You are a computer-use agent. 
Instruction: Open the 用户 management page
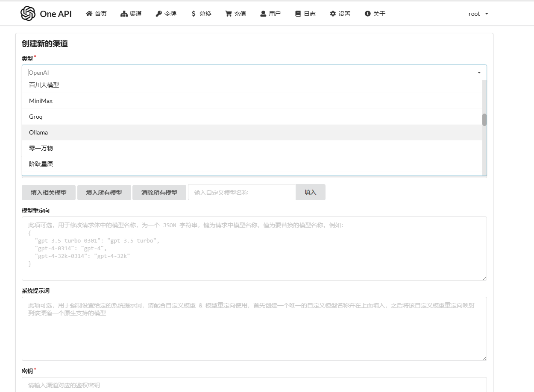pos(270,14)
